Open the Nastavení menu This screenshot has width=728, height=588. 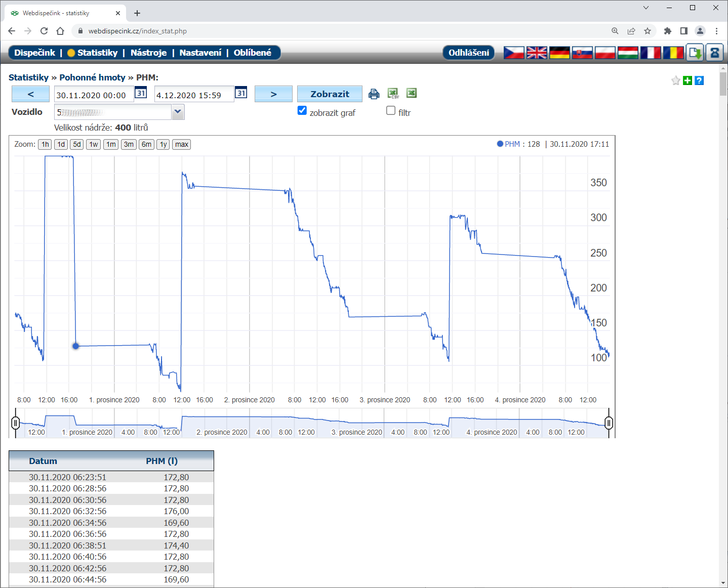200,53
